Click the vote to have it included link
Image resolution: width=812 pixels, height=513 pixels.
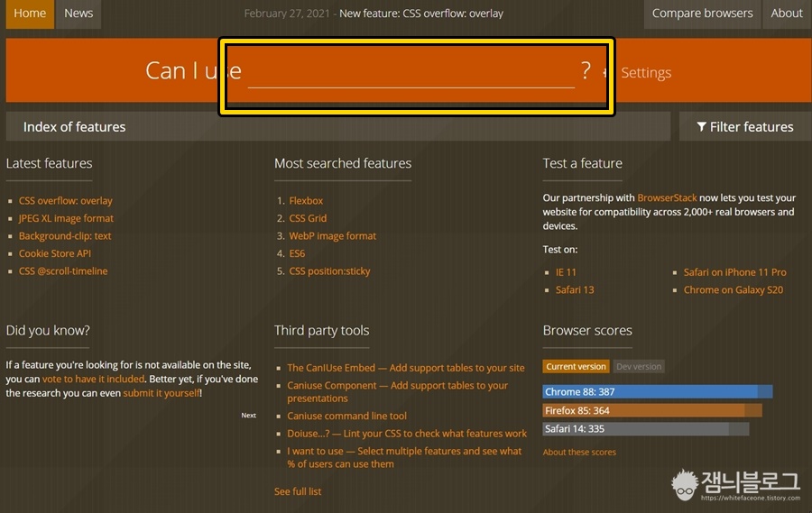click(x=93, y=379)
